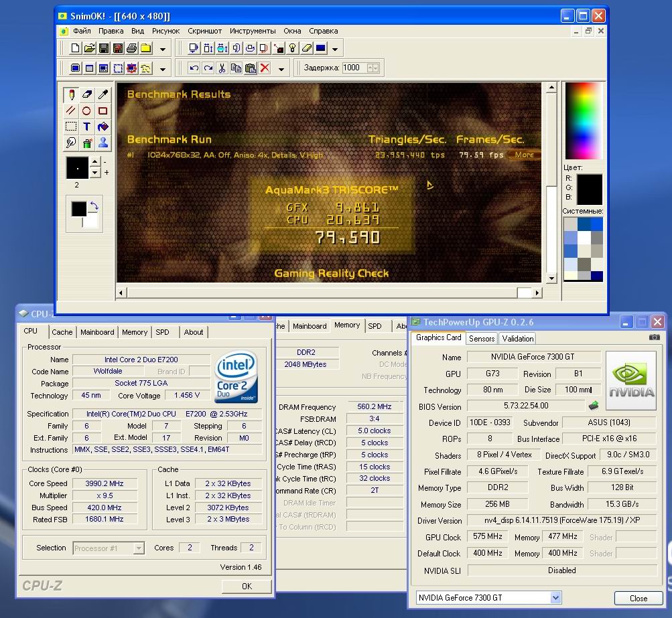This screenshot has height=618, width=672.
Task: Click the vertical scrollbar down arrow
Action: coord(551,279)
